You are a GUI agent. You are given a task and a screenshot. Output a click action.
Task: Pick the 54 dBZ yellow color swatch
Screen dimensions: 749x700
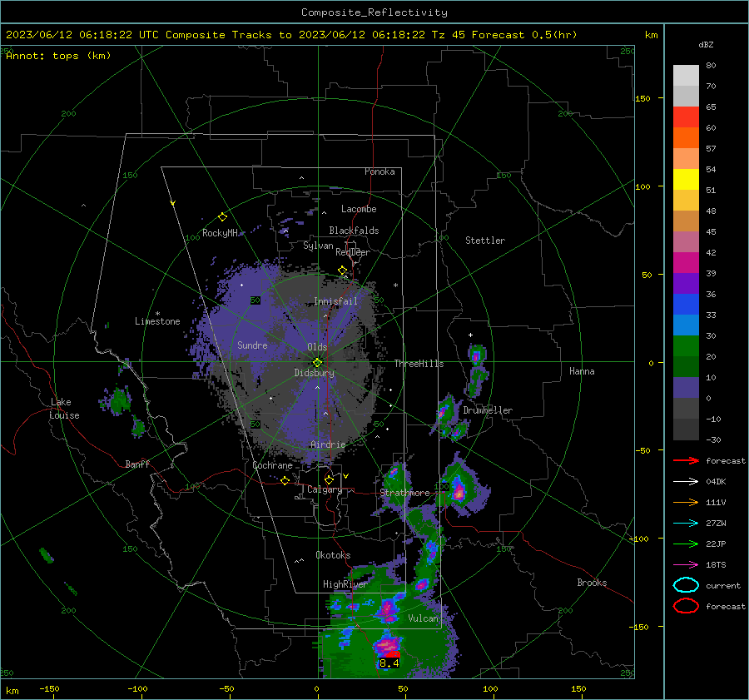(x=686, y=179)
